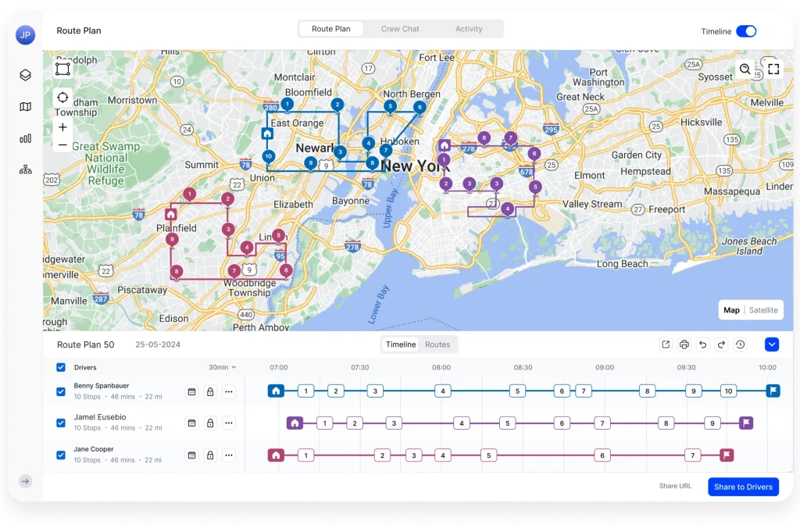
Task: Click the pink home depot pin near Plainfield
Action: 171,214
